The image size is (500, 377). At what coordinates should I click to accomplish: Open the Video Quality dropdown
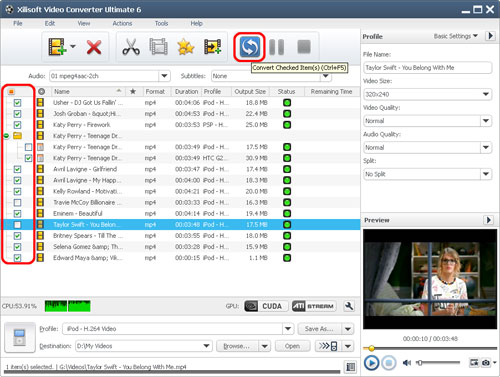(x=486, y=121)
